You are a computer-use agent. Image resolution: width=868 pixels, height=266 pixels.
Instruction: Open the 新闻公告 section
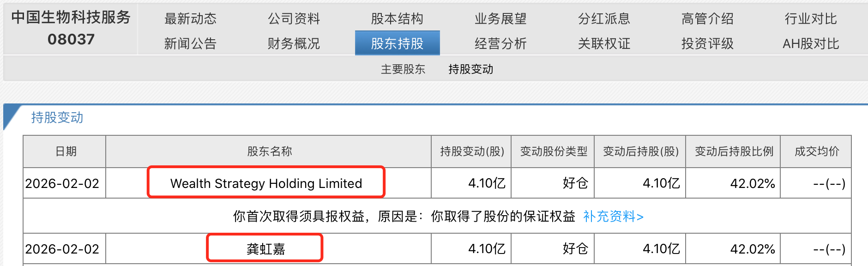190,43
